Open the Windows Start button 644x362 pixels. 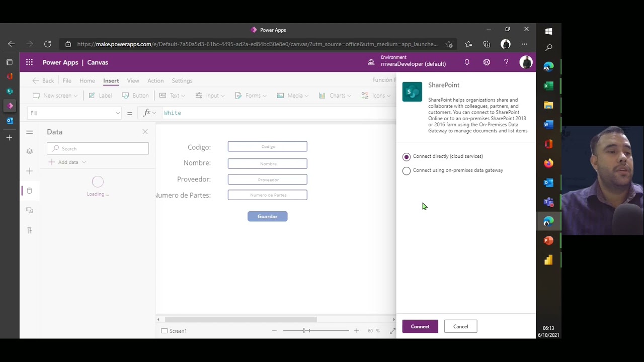549,31
